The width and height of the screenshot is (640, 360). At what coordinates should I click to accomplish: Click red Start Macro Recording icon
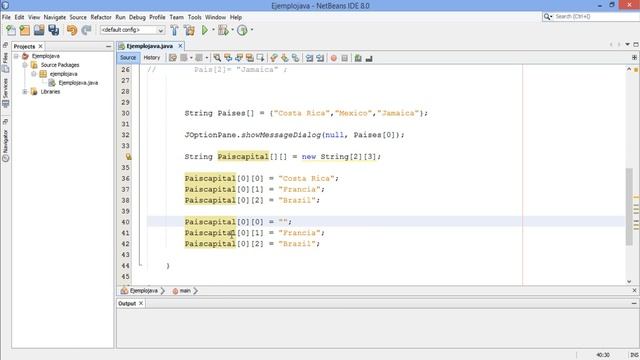(334, 58)
